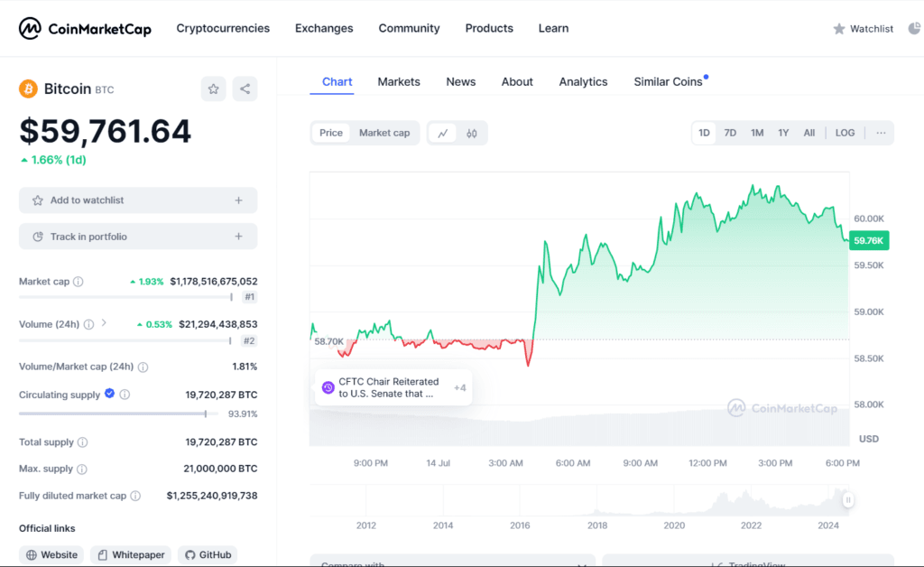Viewport: 924px width, 567px height.
Task: Switch to the candlestick chart icon
Action: pos(471,134)
